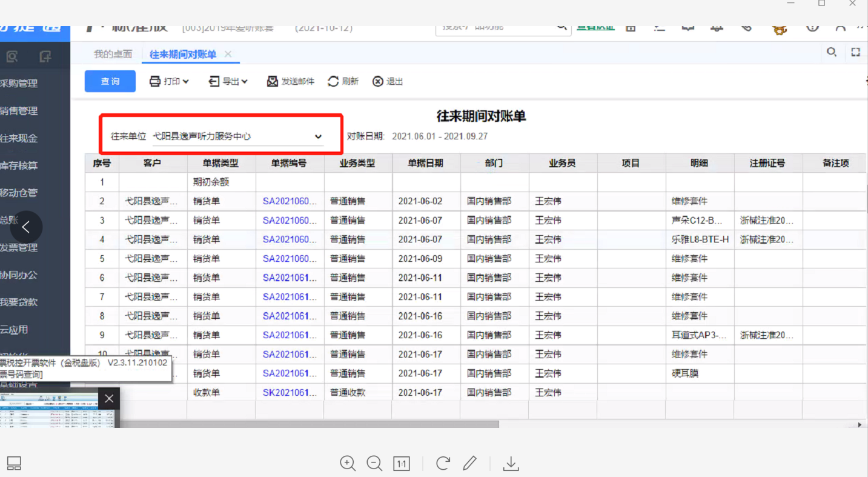Expand the 往来单位 combo box arrow

coord(318,137)
